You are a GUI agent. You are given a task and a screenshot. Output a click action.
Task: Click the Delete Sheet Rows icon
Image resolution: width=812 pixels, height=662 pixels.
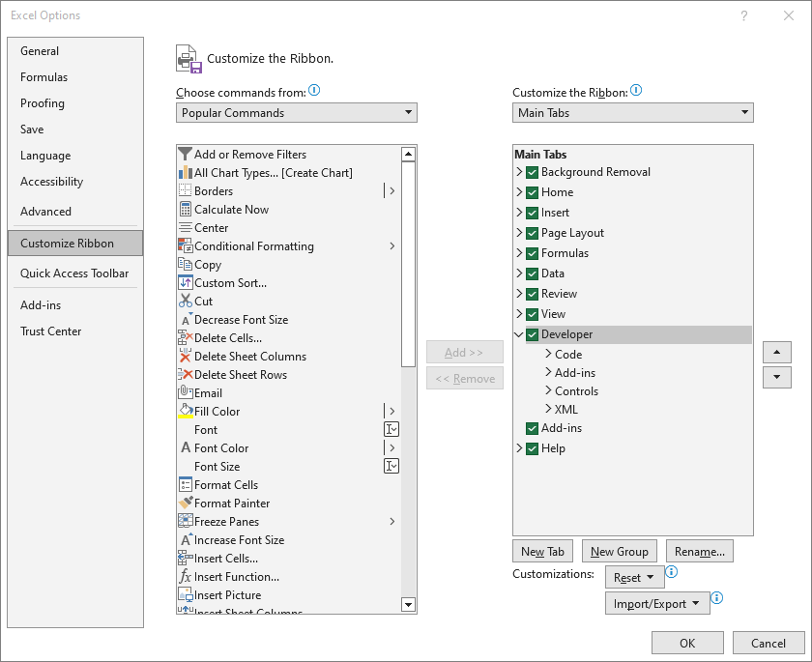click(x=185, y=374)
